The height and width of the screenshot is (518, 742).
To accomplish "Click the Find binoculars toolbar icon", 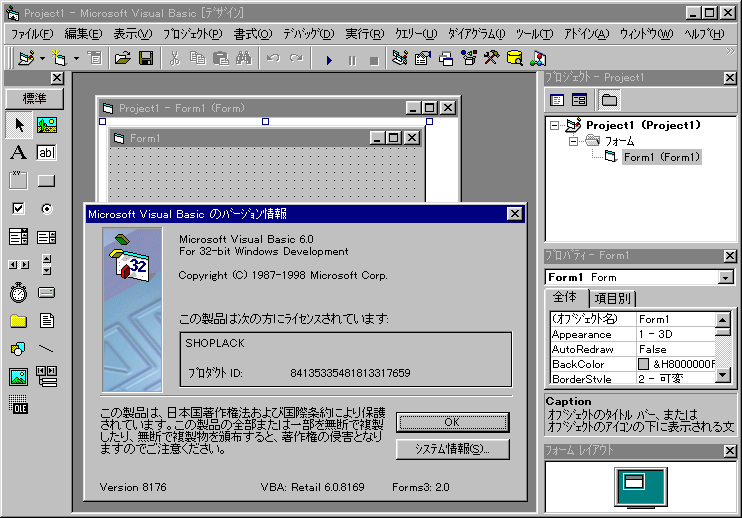I will point(244,59).
